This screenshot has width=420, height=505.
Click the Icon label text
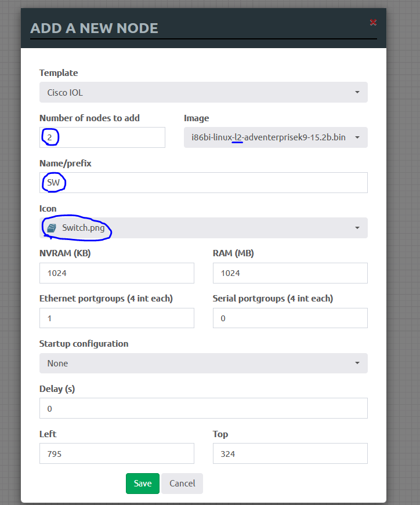coord(48,208)
